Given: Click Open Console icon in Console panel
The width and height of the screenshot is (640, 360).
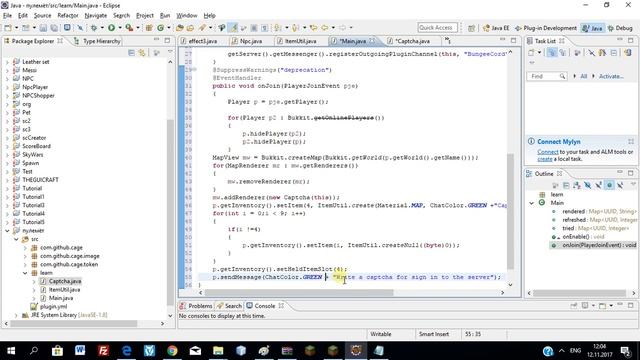Looking at the screenshot, I should tap(602, 306).
